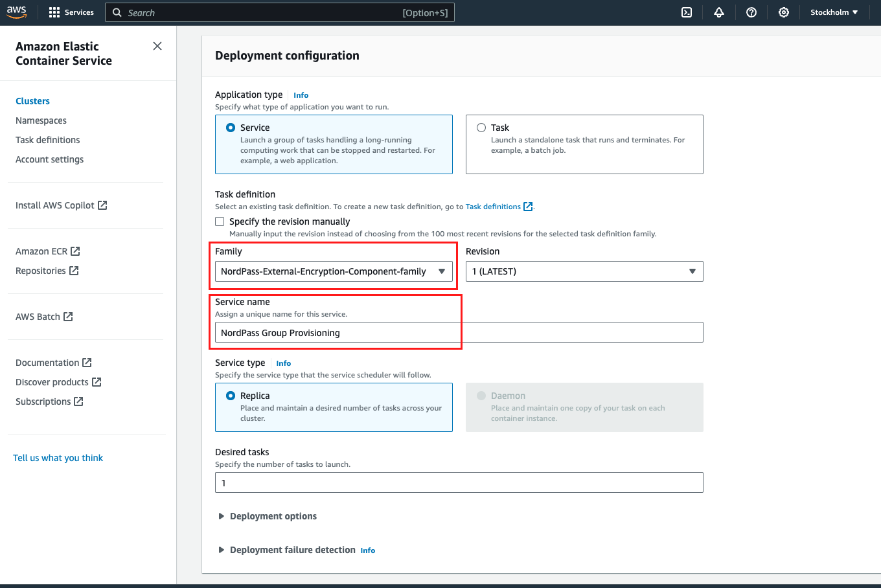Click the external link icon next to Repositories
The height and width of the screenshot is (588, 881).
[x=74, y=271]
